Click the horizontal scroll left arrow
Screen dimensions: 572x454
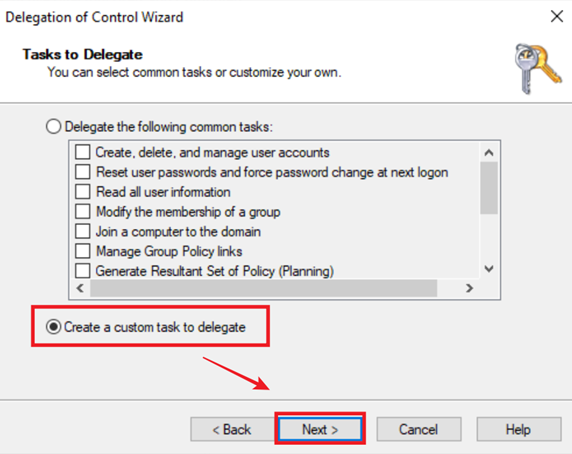(80, 288)
